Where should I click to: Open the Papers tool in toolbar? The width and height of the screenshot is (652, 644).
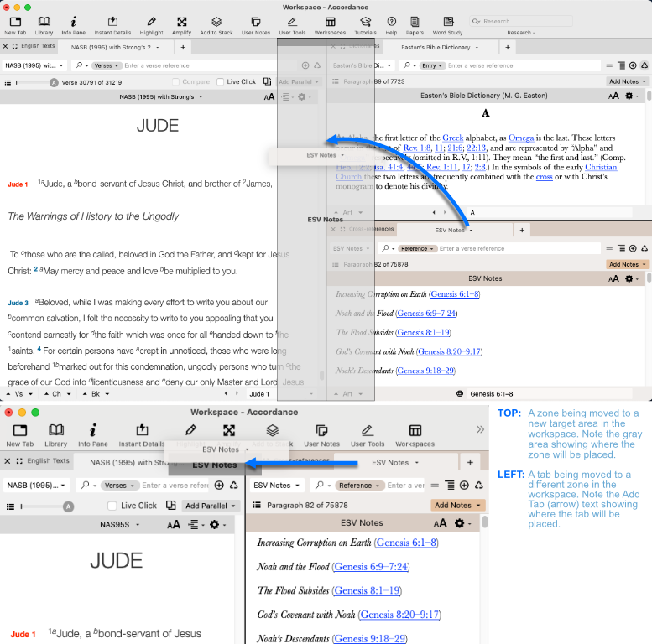coord(415,24)
